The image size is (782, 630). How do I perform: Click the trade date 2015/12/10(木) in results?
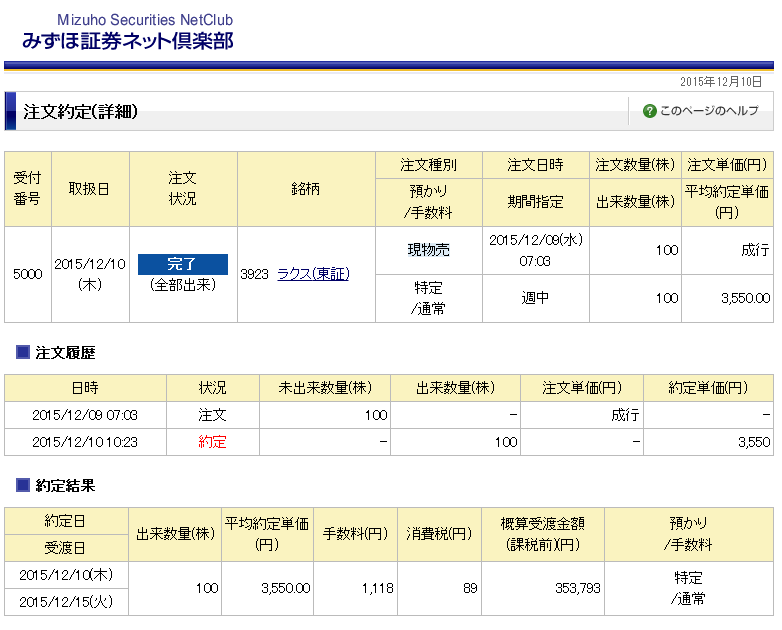tap(66, 575)
